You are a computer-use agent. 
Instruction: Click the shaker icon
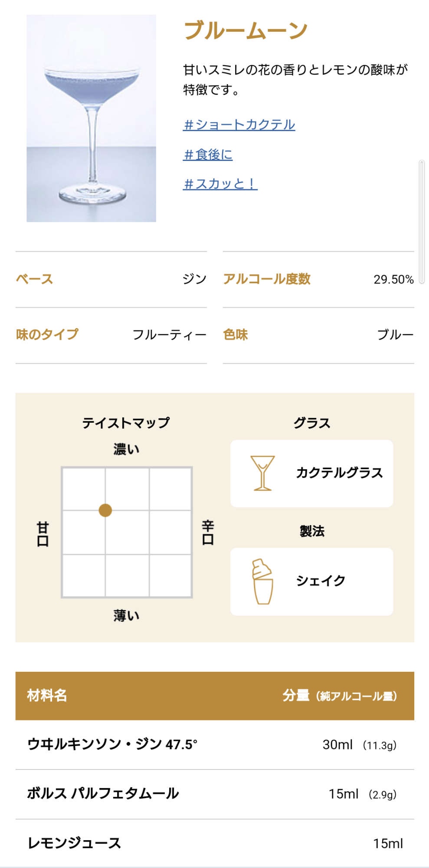point(262,581)
